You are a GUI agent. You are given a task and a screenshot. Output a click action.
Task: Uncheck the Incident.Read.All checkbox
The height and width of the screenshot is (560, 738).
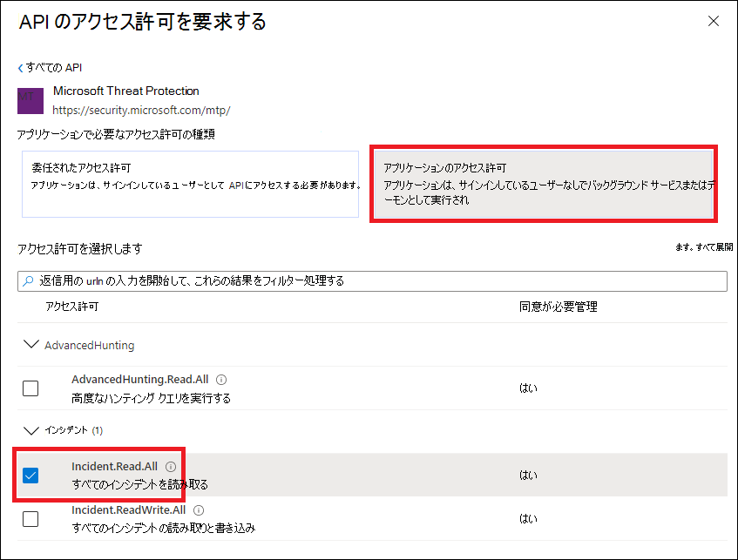click(30, 476)
